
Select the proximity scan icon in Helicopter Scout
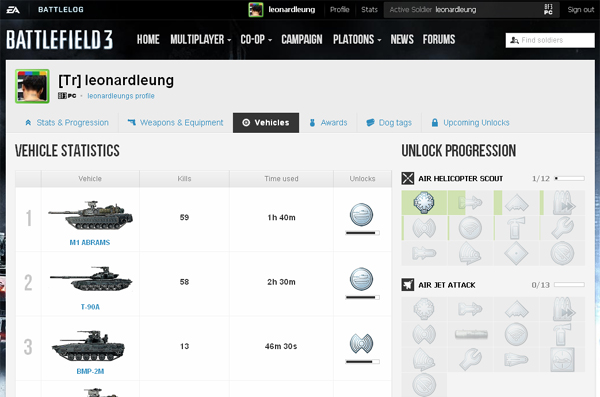(x=424, y=228)
